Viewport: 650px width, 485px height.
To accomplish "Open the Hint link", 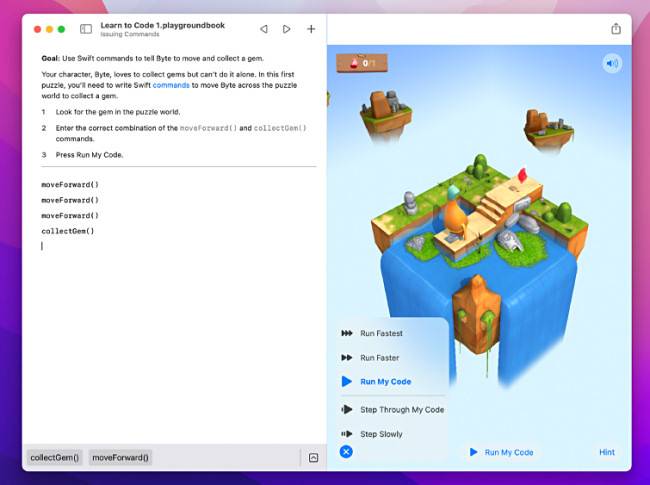I will [x=607, y=452].
